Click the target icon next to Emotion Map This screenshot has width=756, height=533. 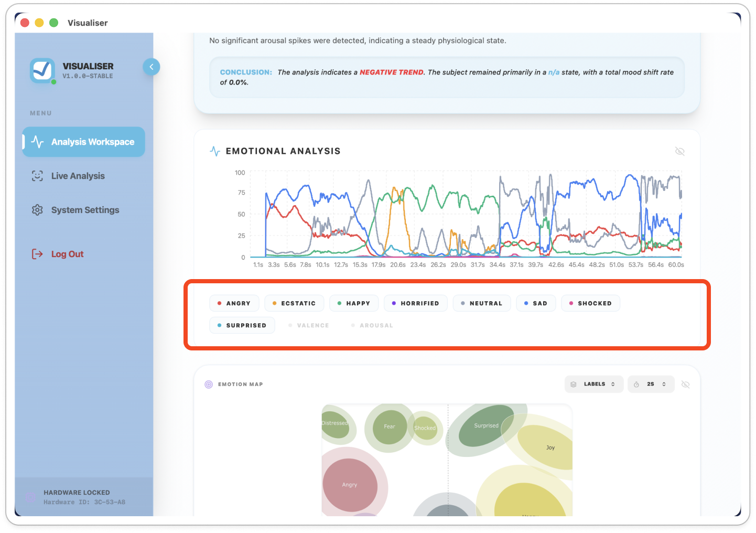(x=209, y=385)
